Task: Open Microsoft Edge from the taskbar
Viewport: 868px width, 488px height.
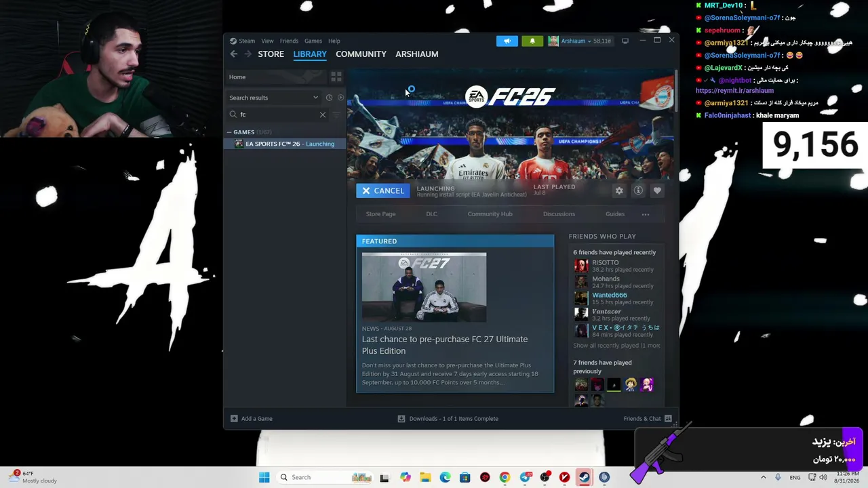Action: tap(445, 477)
